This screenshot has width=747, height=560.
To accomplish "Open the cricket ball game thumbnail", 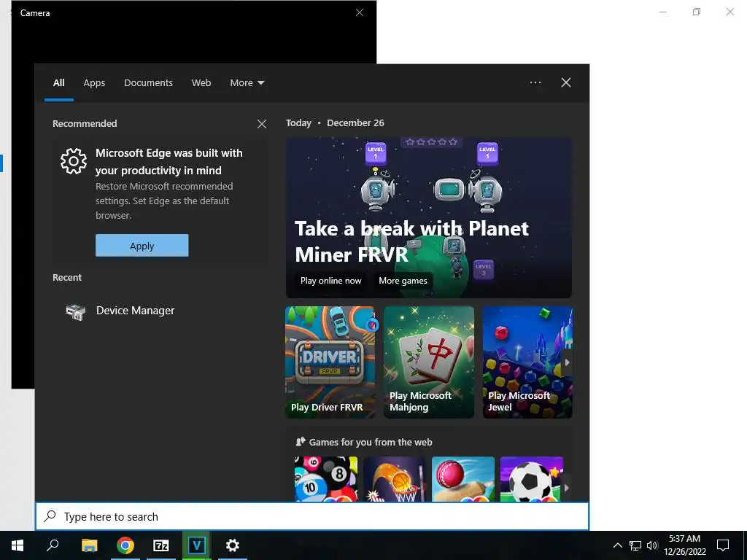I will point(463,479).
